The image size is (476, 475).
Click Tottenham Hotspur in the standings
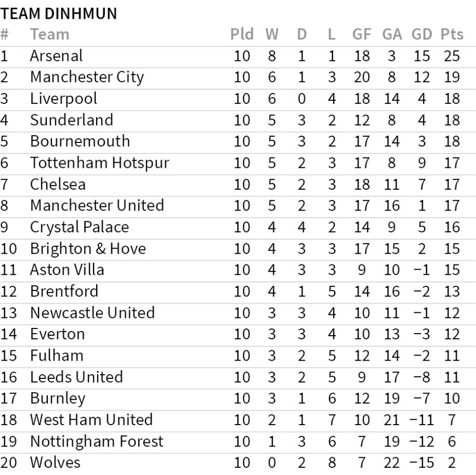(x=99, y=163)
